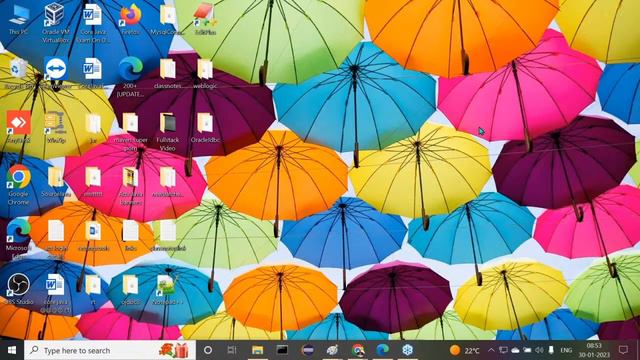This screenshot has height=360, width=640.
Task: Launch the AnyDesk shortcut
Action: pyautogui.click(x=18, y=127)
